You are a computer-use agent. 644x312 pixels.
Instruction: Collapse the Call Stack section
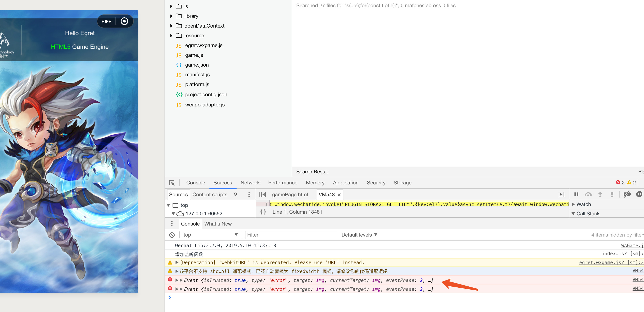click(573, 214)
